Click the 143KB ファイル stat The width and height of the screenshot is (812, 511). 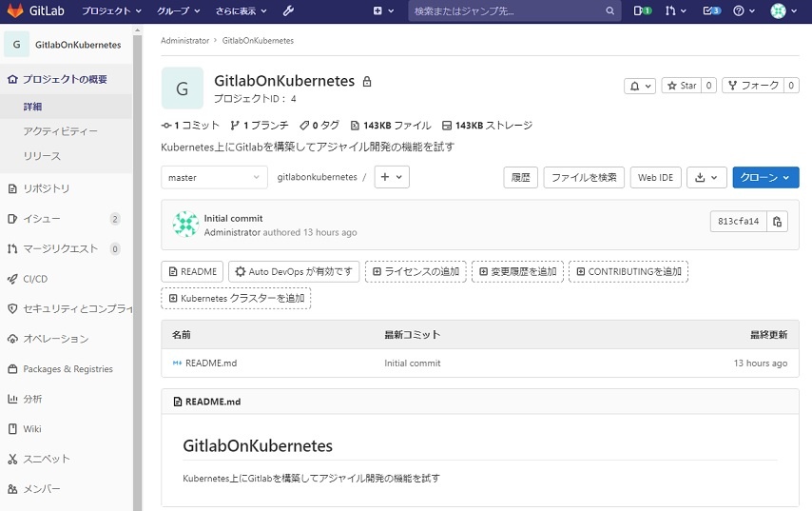[x=391, y=126]
